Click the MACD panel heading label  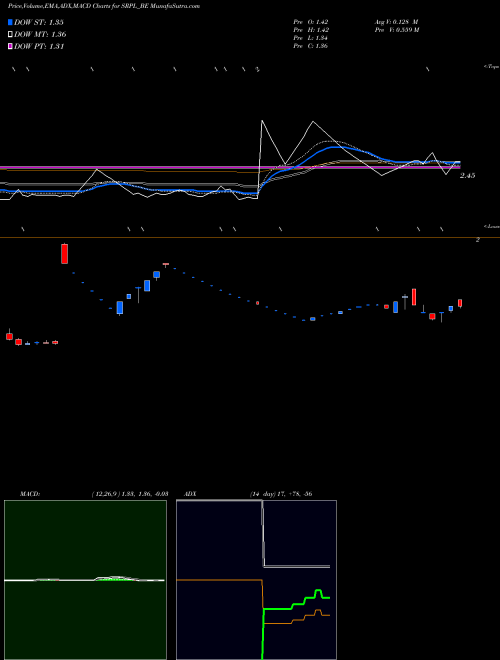tap(29, 494)
